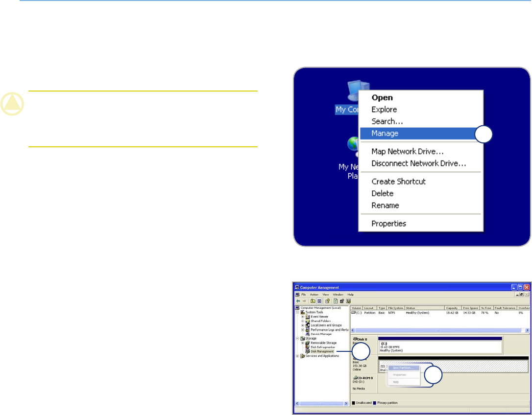Click the last toolbar icon with green check
532x415 pixels.
click(x=348, y=301)
